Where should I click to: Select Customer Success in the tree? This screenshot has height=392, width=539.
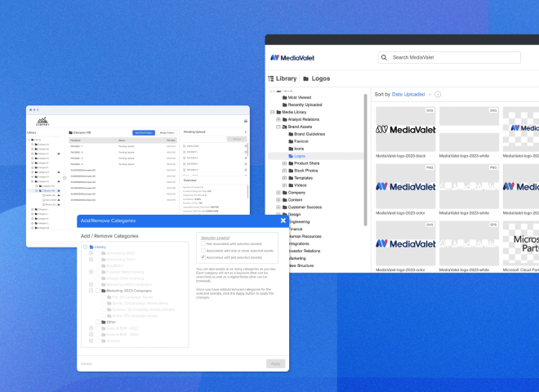(x=305, y=207)
